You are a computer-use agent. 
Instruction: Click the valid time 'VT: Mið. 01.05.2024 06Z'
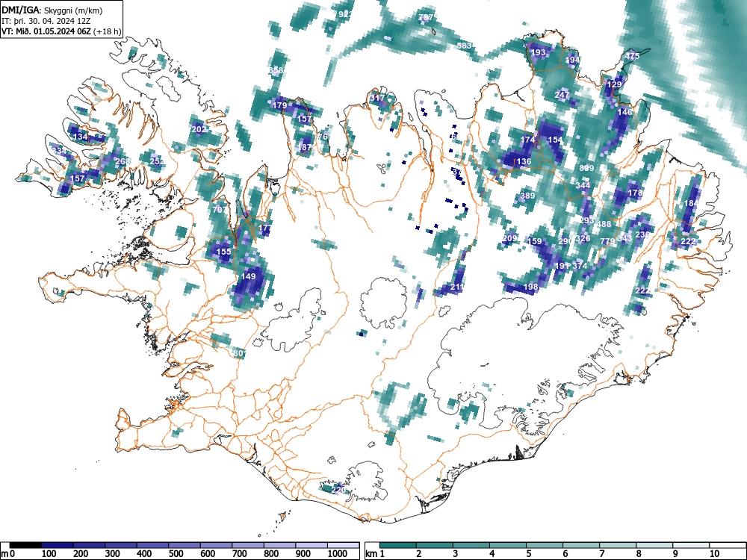[47, 31]
